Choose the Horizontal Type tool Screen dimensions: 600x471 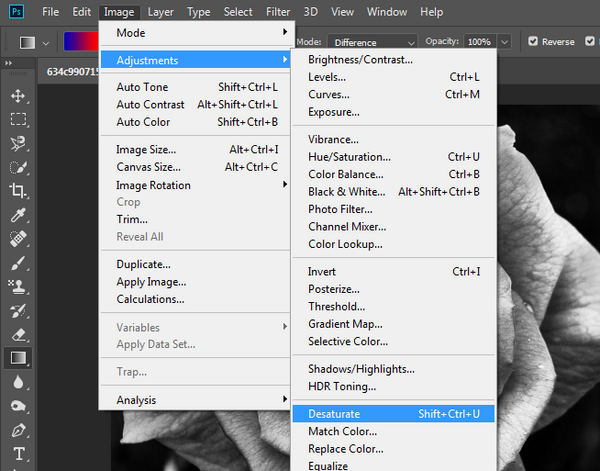tap(19, 454)
